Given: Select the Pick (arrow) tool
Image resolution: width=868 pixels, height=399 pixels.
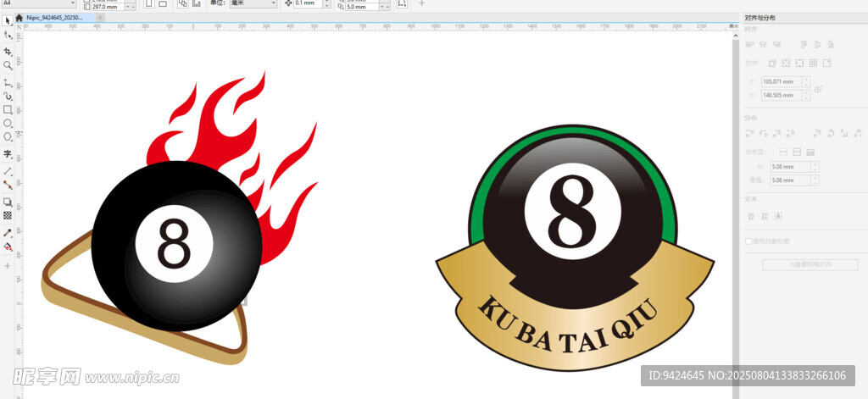Looking at the screenshot, I should coord(8,21).
